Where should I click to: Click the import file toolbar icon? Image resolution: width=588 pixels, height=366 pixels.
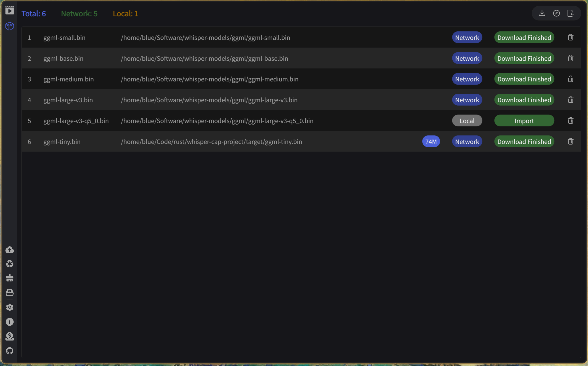coord(571,13)
